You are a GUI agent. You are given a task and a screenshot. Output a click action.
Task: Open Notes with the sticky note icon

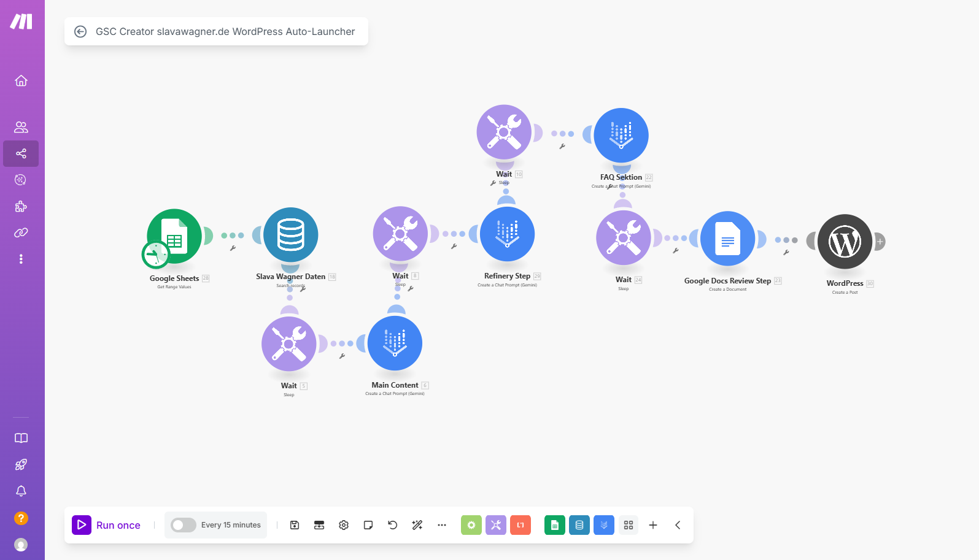tap(368, 525)
